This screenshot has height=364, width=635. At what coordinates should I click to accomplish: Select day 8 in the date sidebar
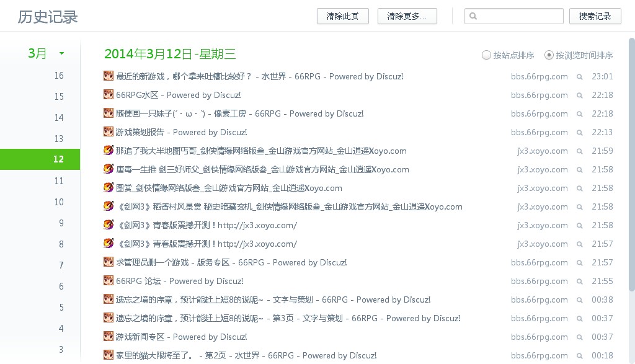61,244
